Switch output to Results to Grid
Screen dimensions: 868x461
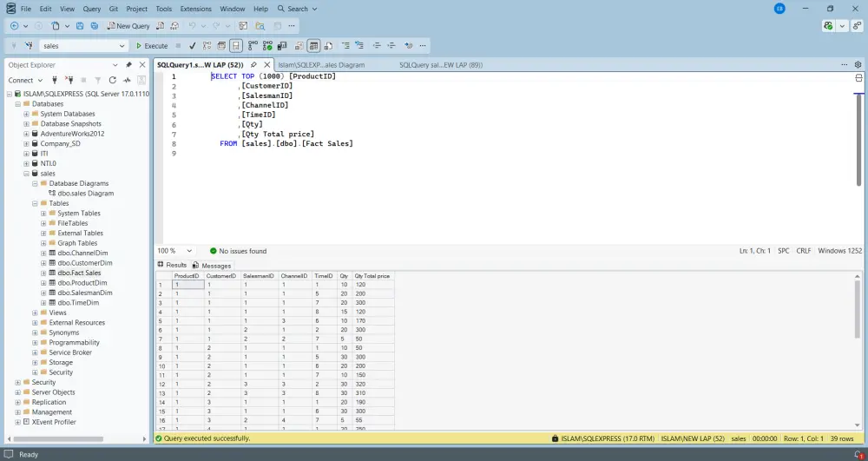[x=314, y=46]
